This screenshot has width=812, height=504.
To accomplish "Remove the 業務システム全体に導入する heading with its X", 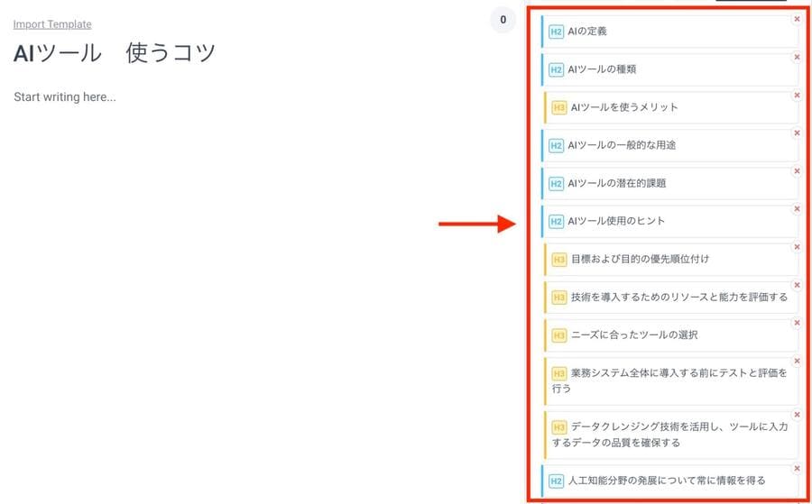I will [797, 361].
